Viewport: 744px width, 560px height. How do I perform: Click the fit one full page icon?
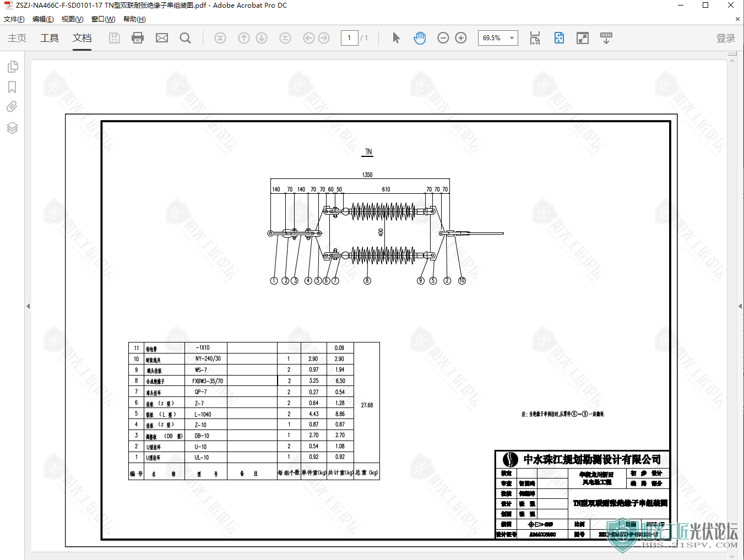point(559,38)
